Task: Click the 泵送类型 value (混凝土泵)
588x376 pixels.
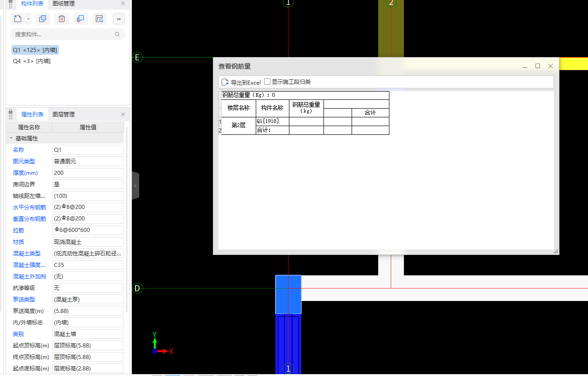Action: click(x=88, y=299)
